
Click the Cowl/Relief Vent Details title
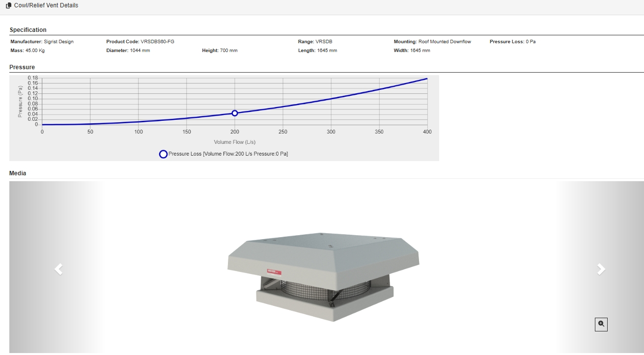point(46,5)
